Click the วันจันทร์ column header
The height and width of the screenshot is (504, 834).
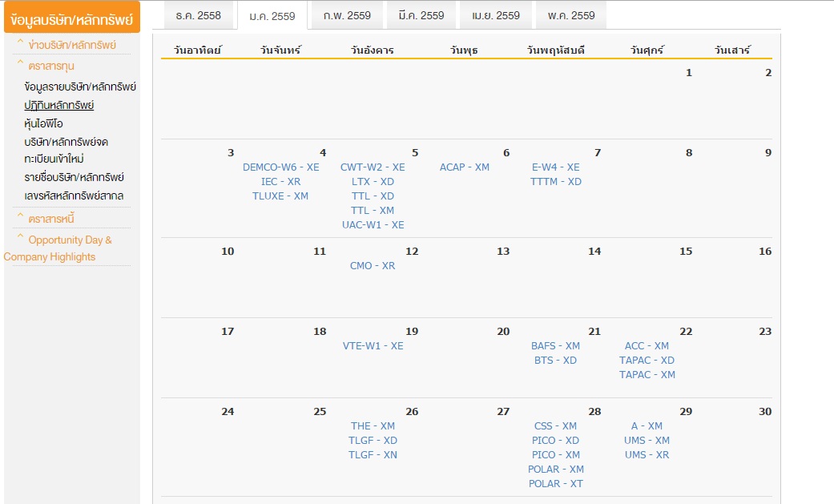pos(281,50)
